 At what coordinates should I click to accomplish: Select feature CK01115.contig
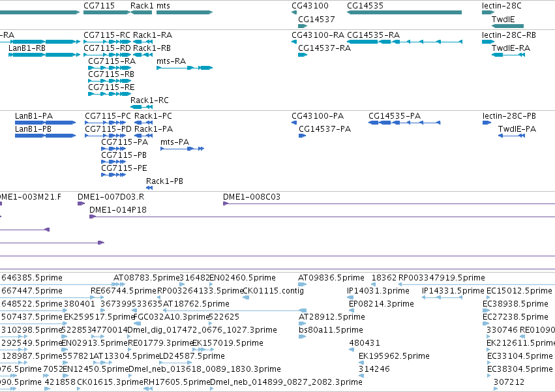[273, 291]
